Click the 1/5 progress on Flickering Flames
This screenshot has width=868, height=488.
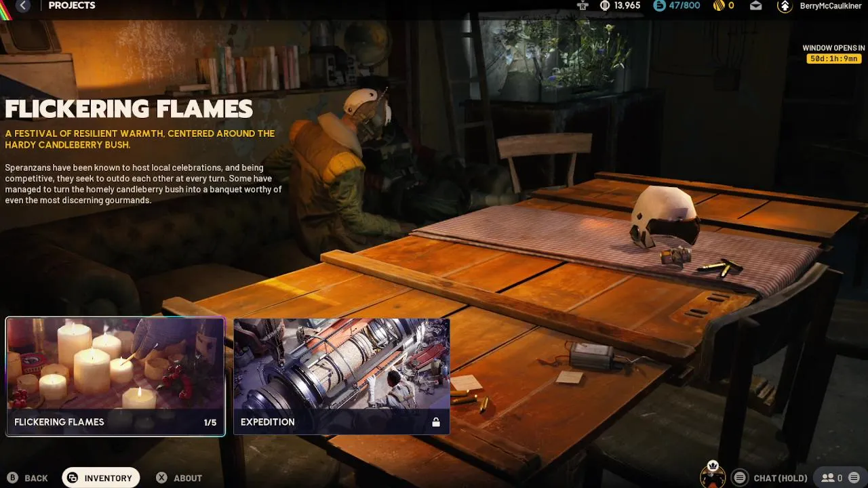(x=210, y=422)
